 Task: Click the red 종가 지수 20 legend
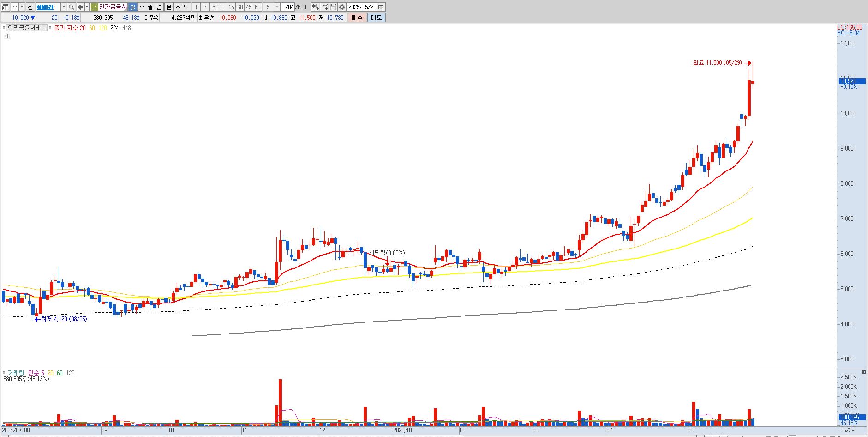(70, 28)
